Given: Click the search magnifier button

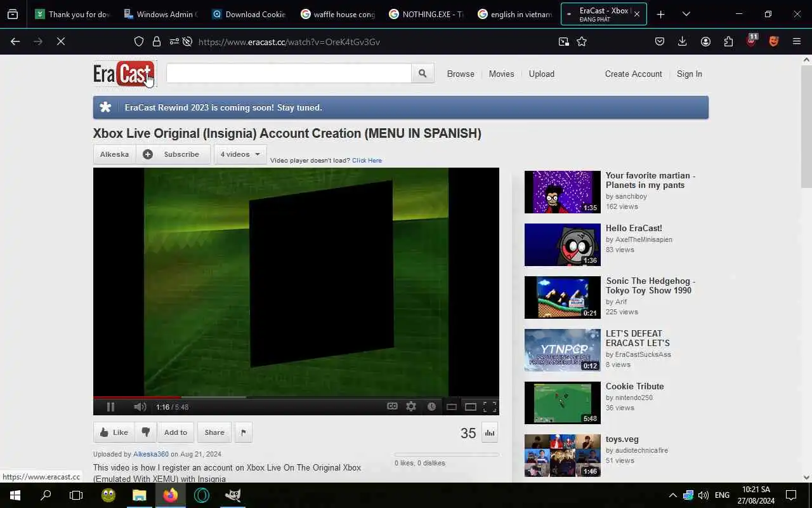Looking at the screenshot, I should click(422, 74).
